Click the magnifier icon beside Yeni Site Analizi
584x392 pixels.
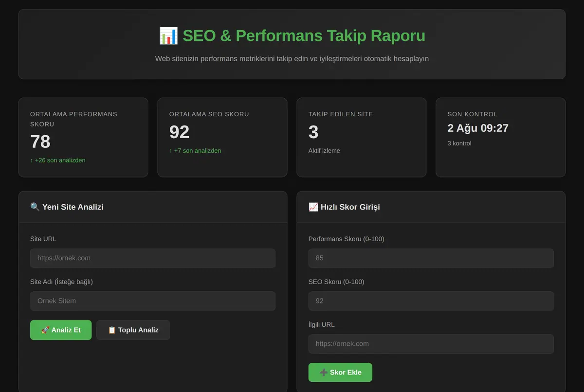tap(35, 207)
